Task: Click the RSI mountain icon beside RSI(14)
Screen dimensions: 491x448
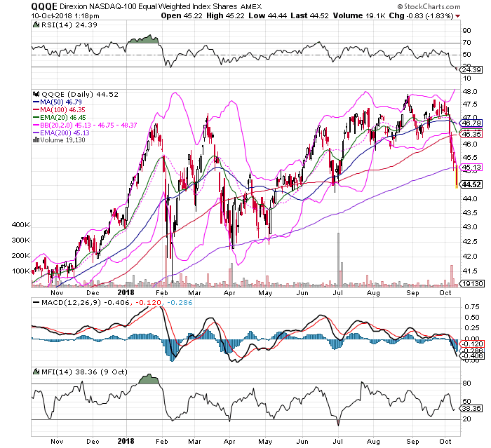Action: 36,25
